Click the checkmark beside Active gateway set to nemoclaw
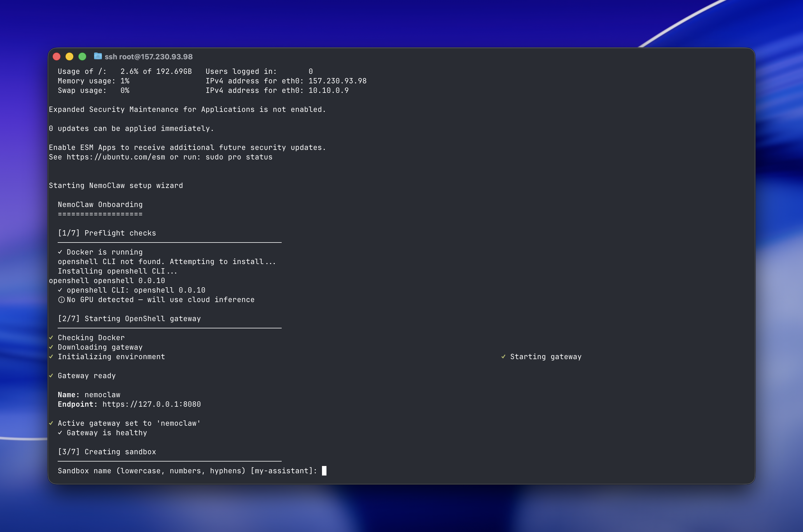803x532 pixels. coord(51,423)
